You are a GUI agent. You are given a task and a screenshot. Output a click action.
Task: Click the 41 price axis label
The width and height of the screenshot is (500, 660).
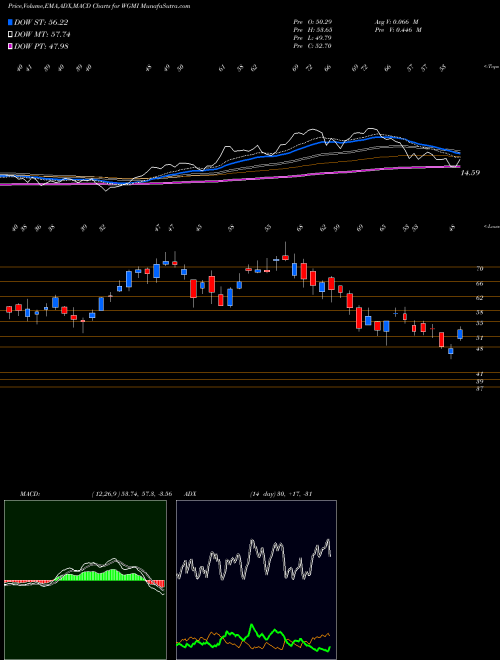click(480, 374)
